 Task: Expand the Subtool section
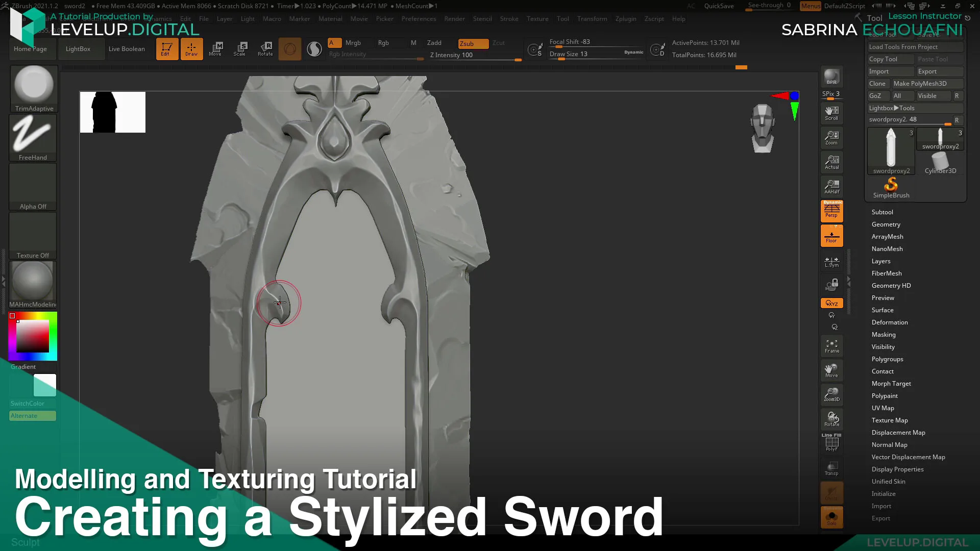pos(883,212)
